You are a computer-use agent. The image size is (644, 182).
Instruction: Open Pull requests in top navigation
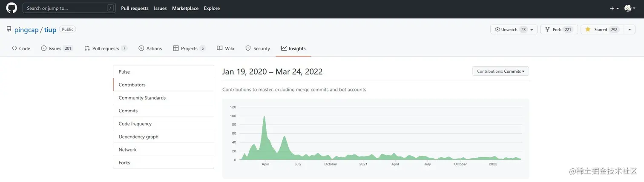point(135,8)
